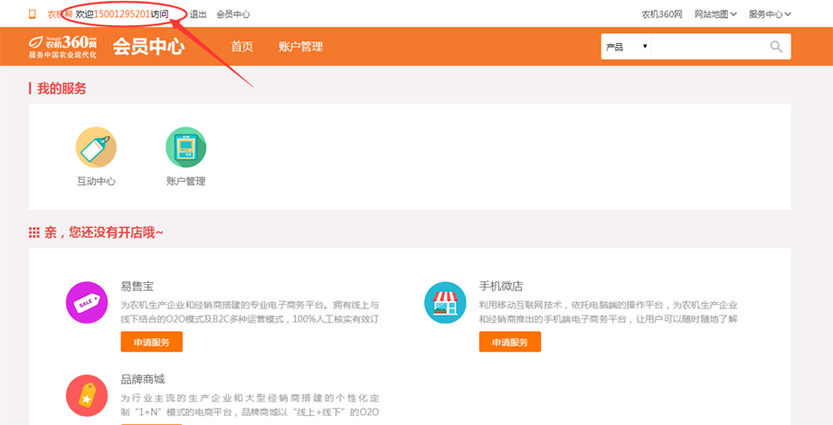Image resolution: width=833 pixels, height=425 pixels.
Task: Click the 品牌商城 red tag icon
Action: [x=86, y=395]
